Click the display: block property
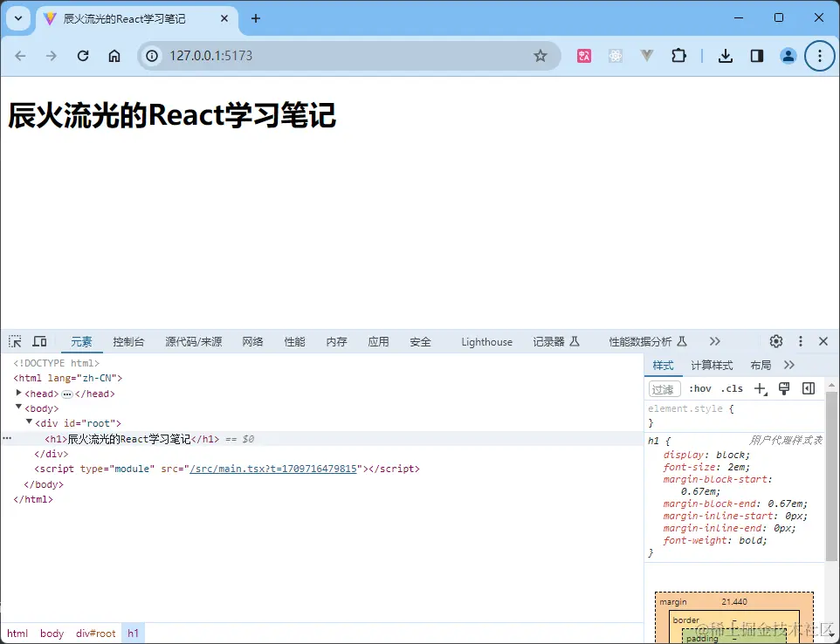 point(706,455)
